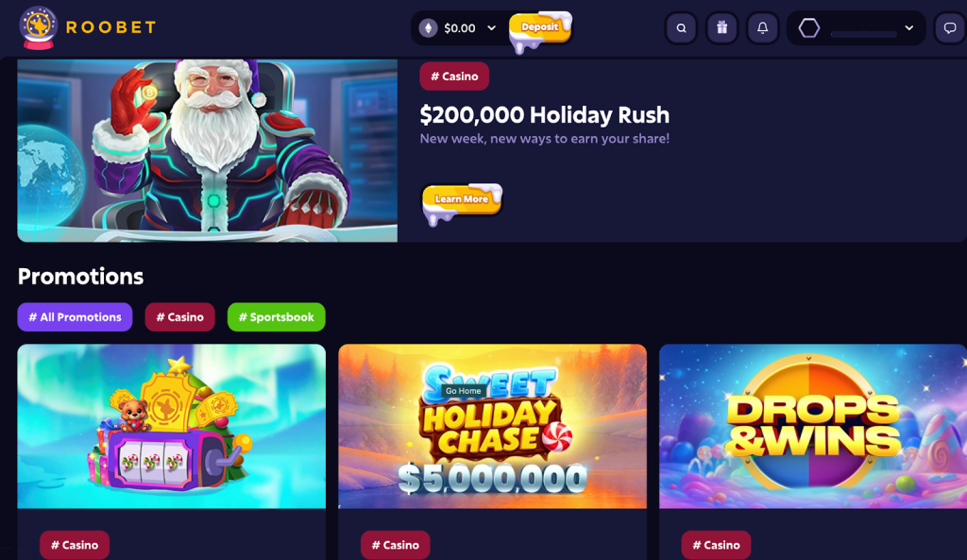Click the ROOBET wordmark text
The height and width of the screenshot is (560, 967).
click(111, 27)
